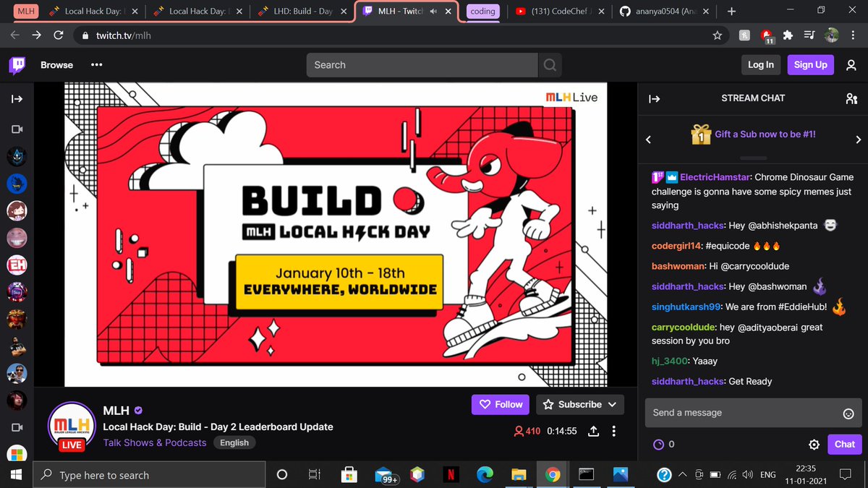Click the channel points icon
This screenshot has height=488, width=868.
tap(658, 445)
